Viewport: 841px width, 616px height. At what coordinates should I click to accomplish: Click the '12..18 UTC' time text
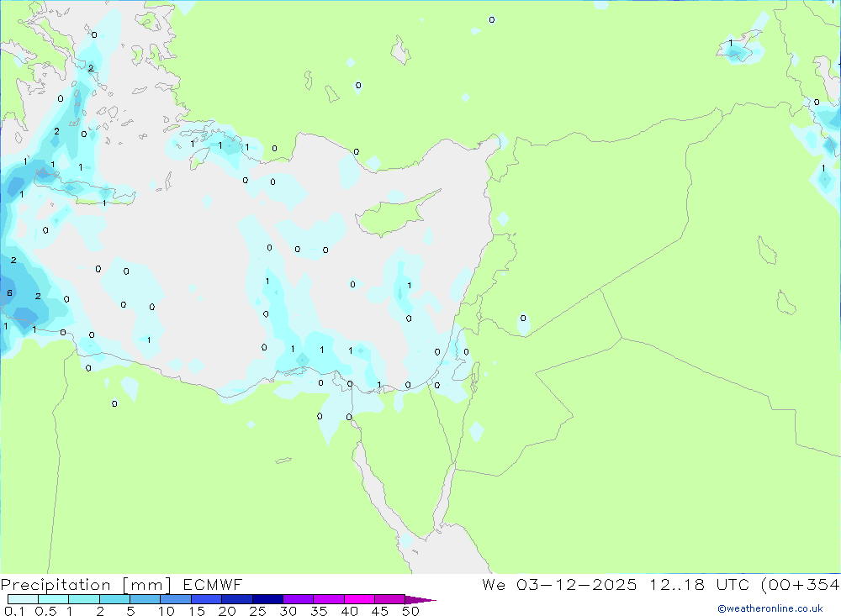(x=699, y=585)
